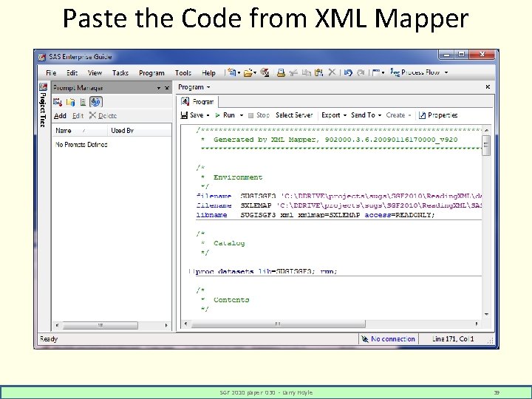Image resolution: width=532 pixels, height=399 pixels.
Task: Click the New item toolbar icon
Action: coord(232,72)
